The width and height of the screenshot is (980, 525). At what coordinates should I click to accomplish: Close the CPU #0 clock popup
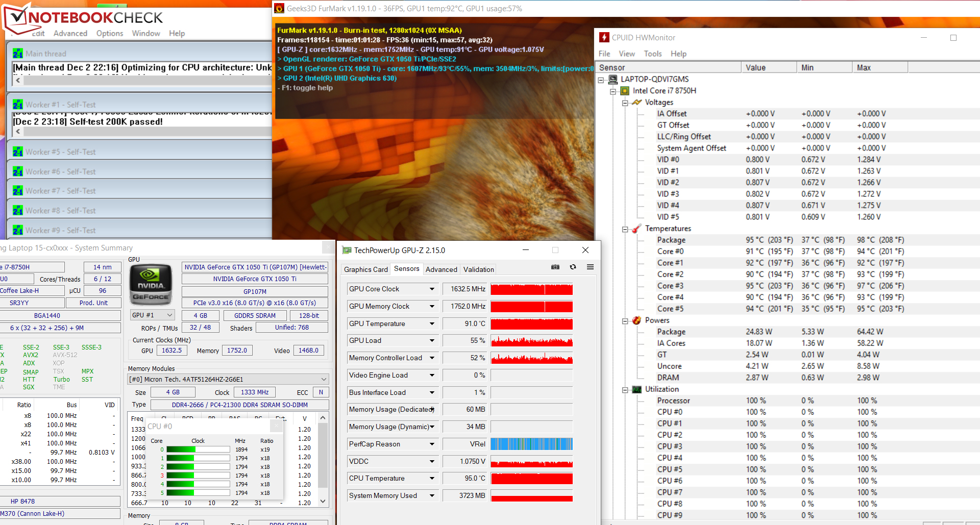(276, 426)
